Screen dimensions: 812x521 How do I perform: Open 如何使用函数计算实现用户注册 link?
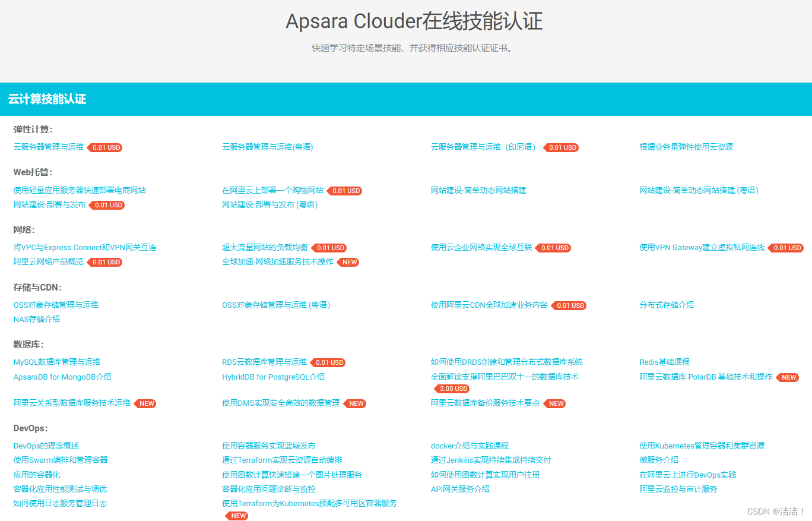(486, 475)
